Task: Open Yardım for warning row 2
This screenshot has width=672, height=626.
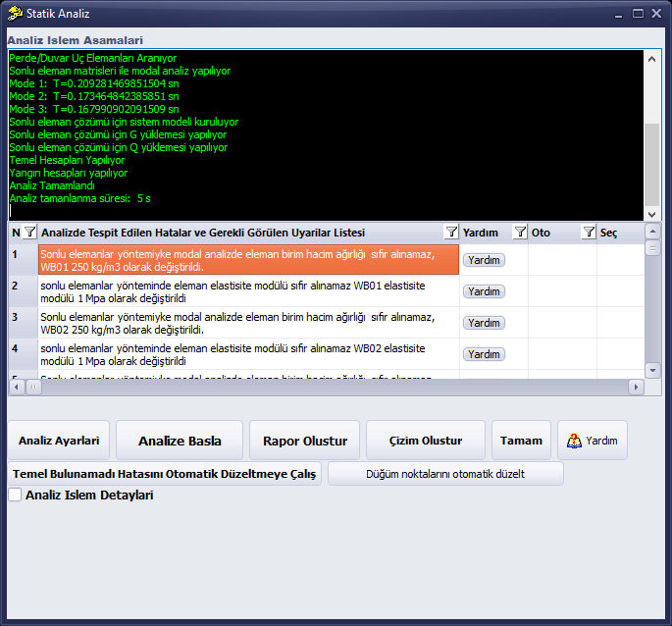Action: tap(484, 291)
